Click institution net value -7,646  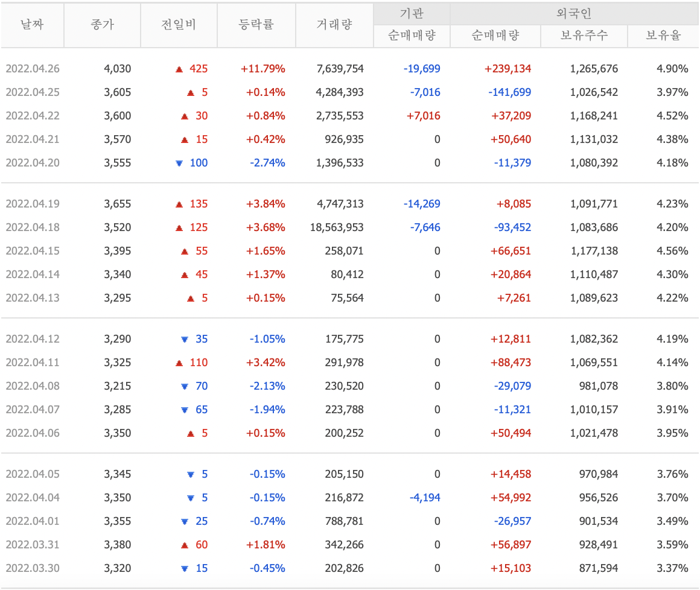[x=425, y=227]
